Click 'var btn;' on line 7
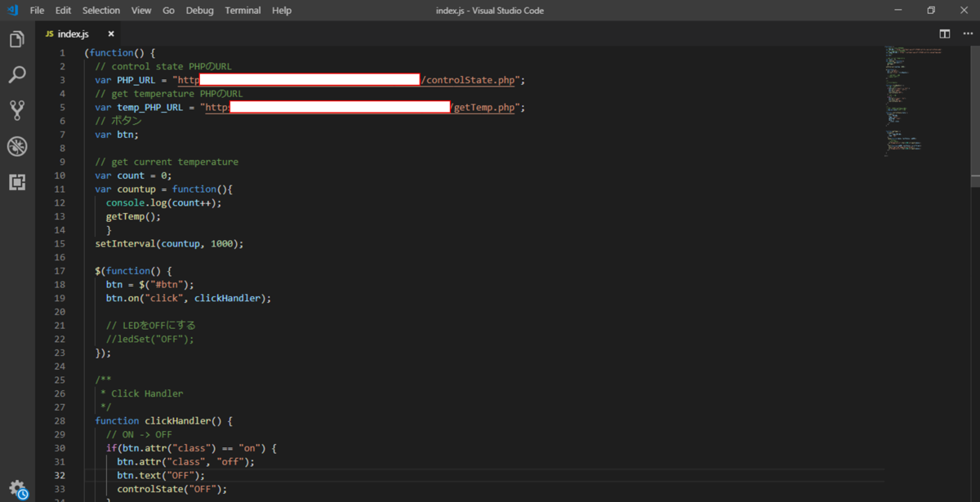Viewport: 980px width, 502px height. coord(117,135)
